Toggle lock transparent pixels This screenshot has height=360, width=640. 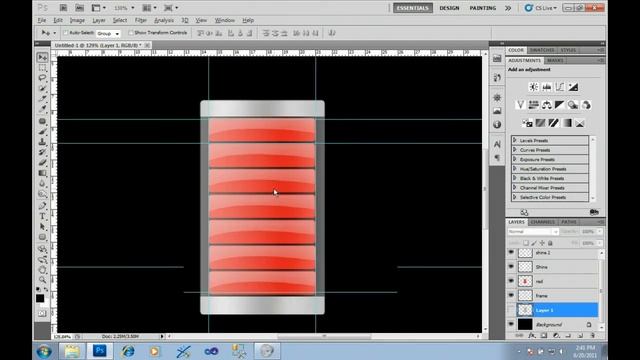pos(526,243)
